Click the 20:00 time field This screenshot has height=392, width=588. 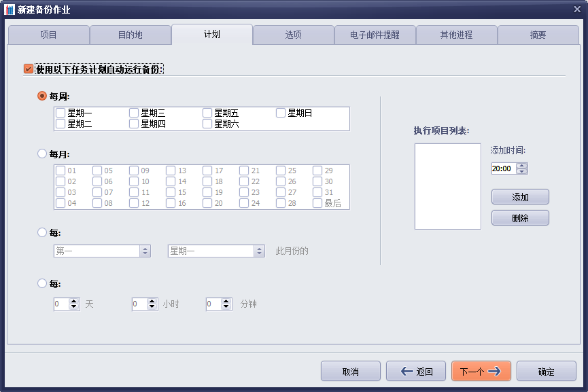(x=504, y=168)
